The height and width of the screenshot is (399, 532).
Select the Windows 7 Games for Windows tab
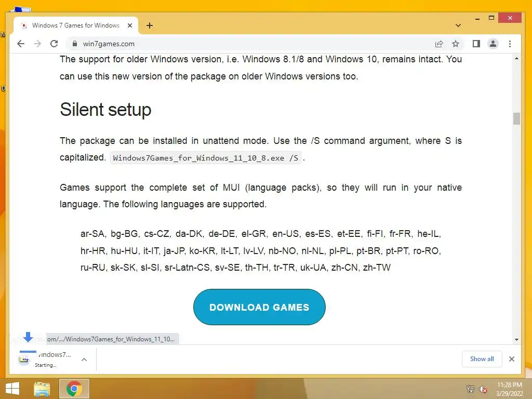(76, 25)
